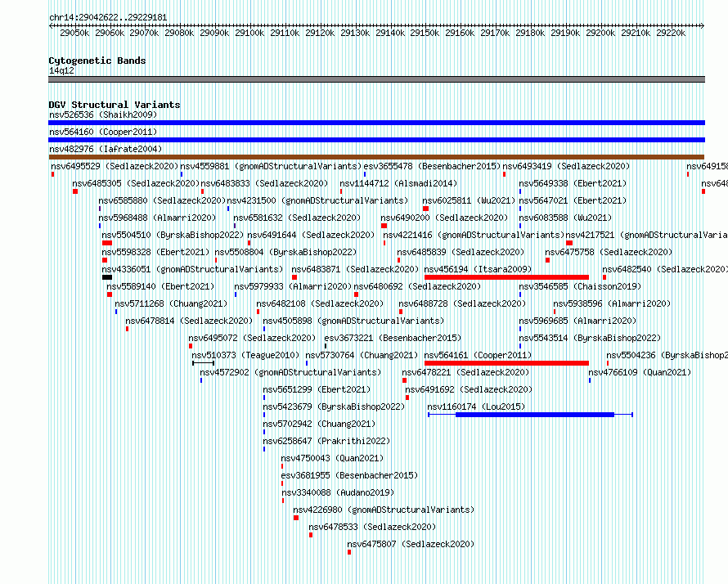
Task: Open the esv3681955 (Besenbacher2015) label
Action: (349, 475)
